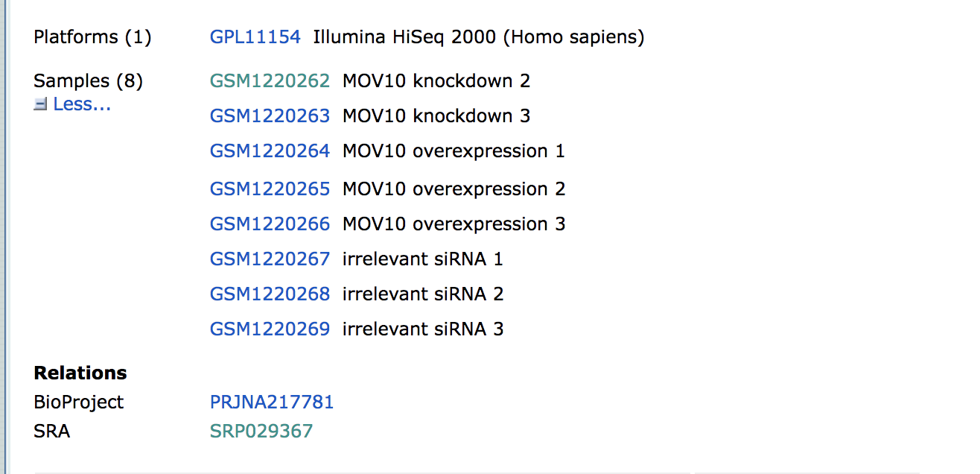The image size is (980, 474).
Task: Open sample GSM1220262 MOV10 knockdown 2
Action: (270, 80)
